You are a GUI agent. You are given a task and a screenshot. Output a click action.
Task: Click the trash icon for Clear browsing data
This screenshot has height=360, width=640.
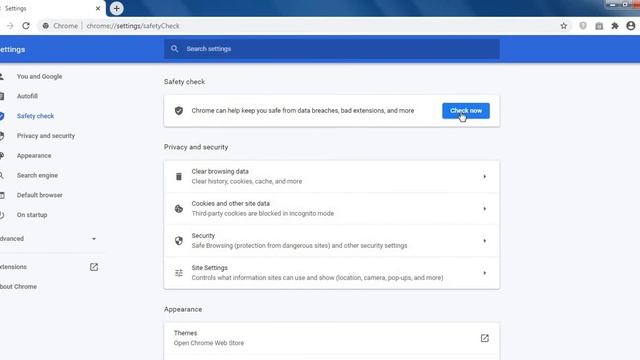179,176
